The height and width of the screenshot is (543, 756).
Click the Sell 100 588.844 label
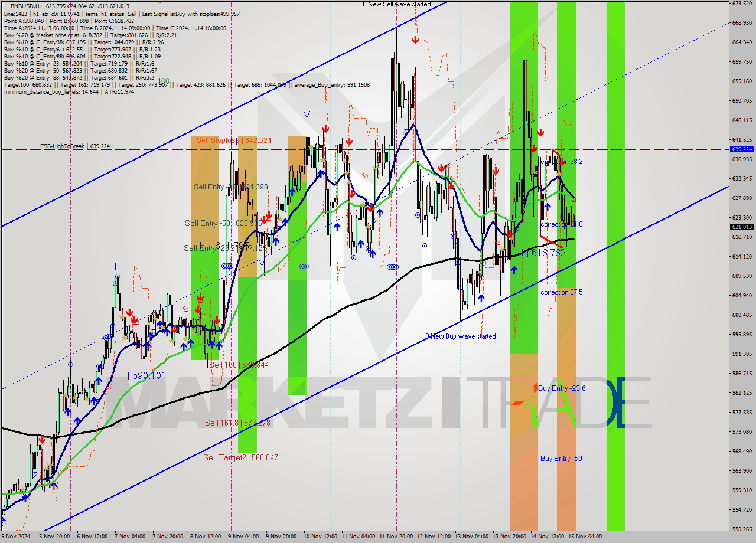pos(239,365)
